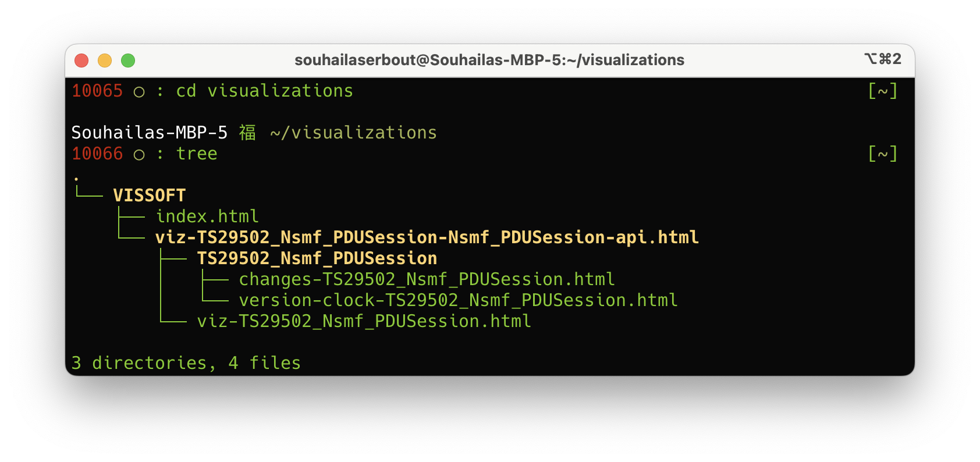
Task: Click the TS29502_Nsmf_PDUSession folder name
Action: (317, 258)
